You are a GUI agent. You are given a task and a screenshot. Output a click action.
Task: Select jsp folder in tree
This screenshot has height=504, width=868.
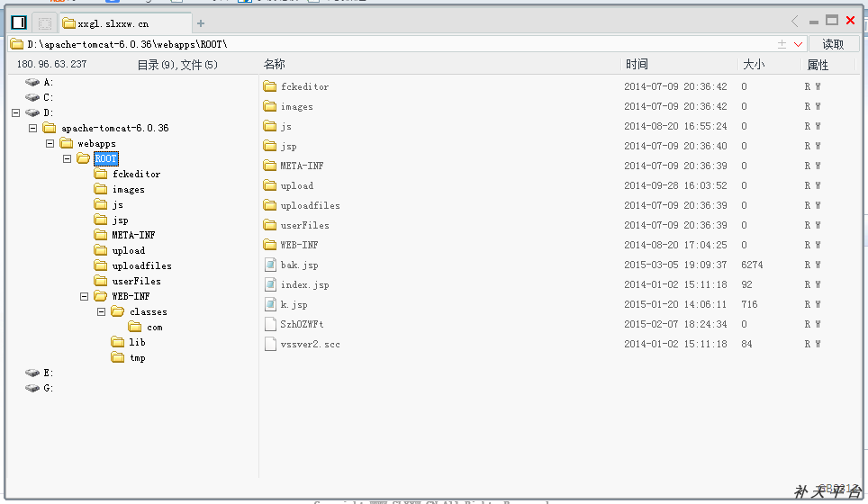[x=120, y=220]
